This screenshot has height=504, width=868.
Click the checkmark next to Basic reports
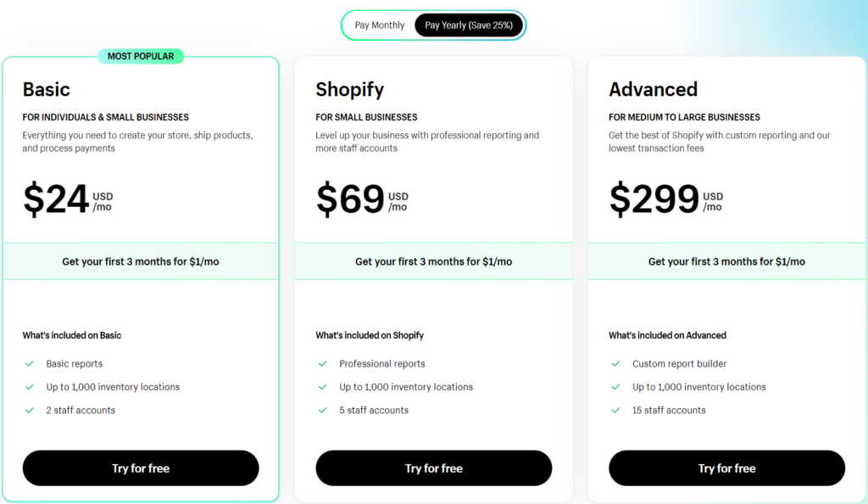(x=30, y=364)
